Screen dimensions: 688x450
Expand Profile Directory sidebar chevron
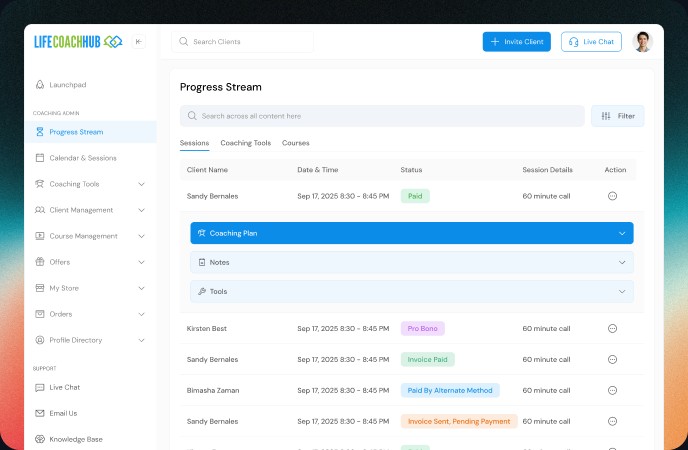141,340
